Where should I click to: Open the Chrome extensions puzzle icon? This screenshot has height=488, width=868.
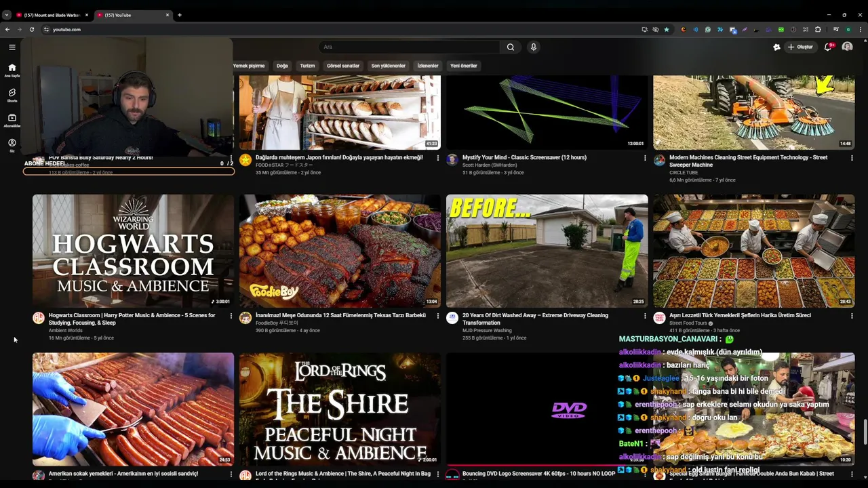pos(818,30)
